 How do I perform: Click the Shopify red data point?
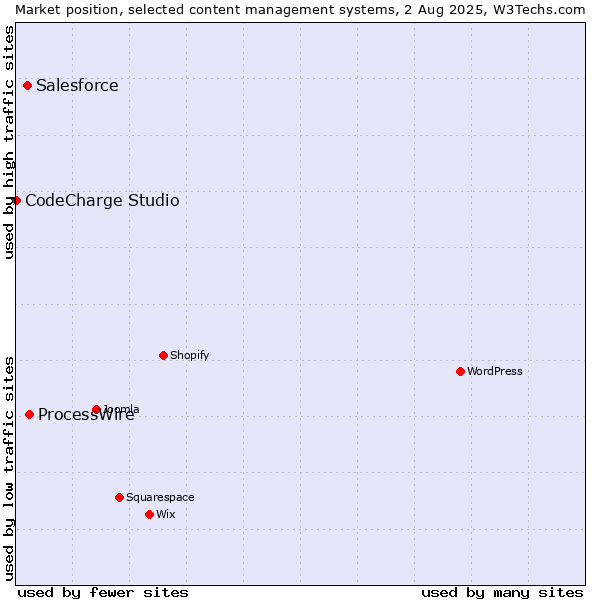(163, 355)
